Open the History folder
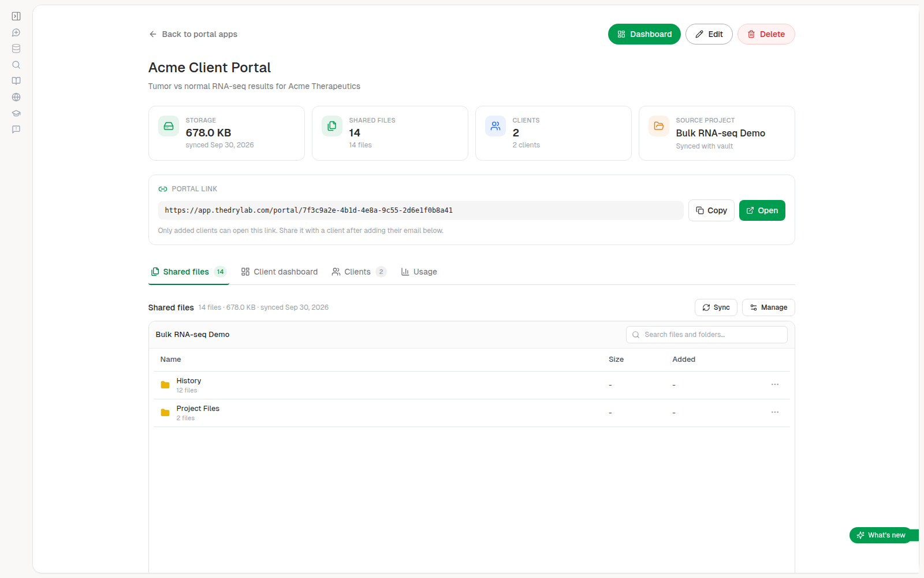924x578 pixels. pyautogui.click(x=189, y=381)
